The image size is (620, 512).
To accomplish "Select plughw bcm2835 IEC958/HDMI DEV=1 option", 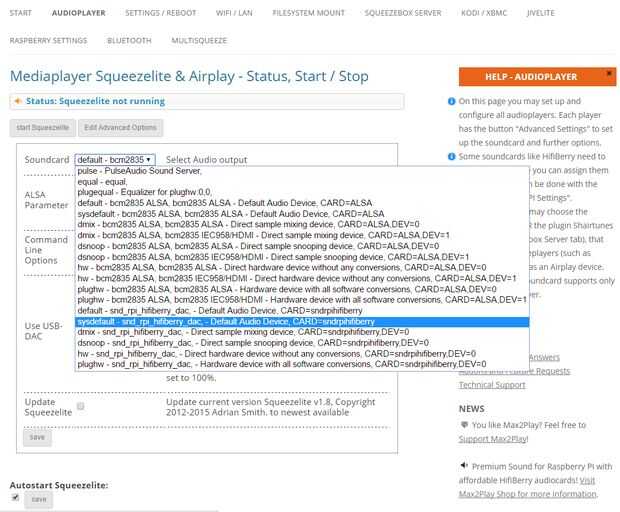I will [x=302, y=300].
